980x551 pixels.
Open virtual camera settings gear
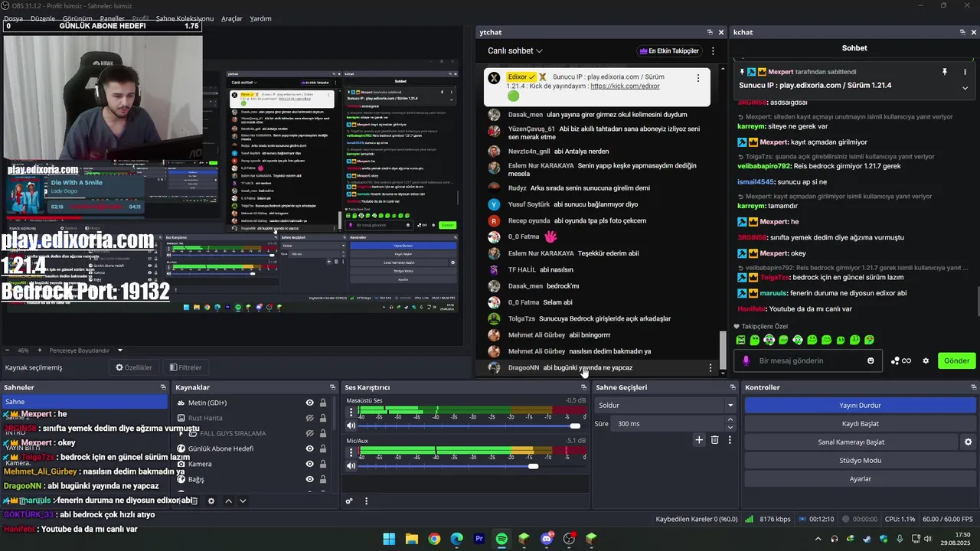point(969,442)
